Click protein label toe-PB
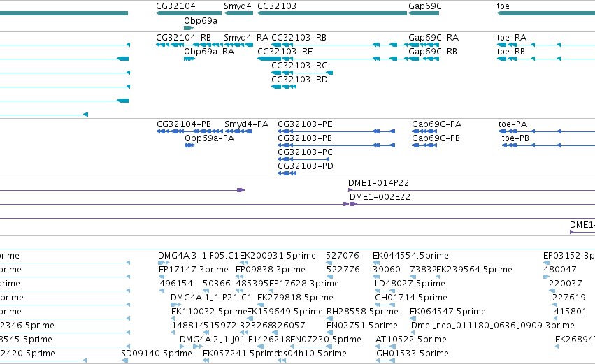 tap(515, 138)
